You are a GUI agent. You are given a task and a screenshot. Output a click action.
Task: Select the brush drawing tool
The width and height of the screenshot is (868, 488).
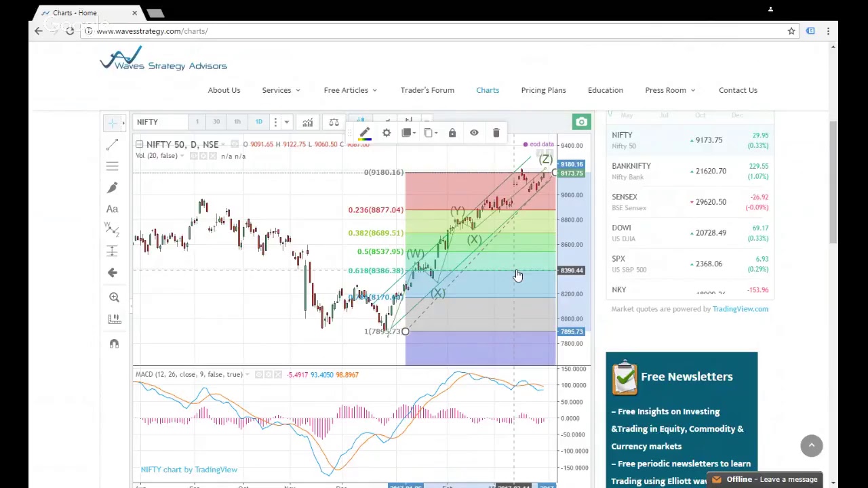coord(113,188)
